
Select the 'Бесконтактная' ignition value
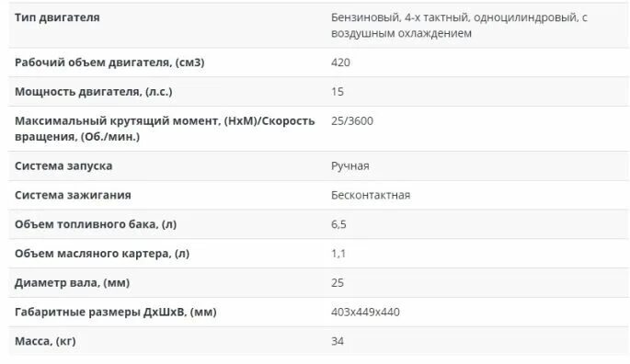pyautogui.click(x=371, y=195)
